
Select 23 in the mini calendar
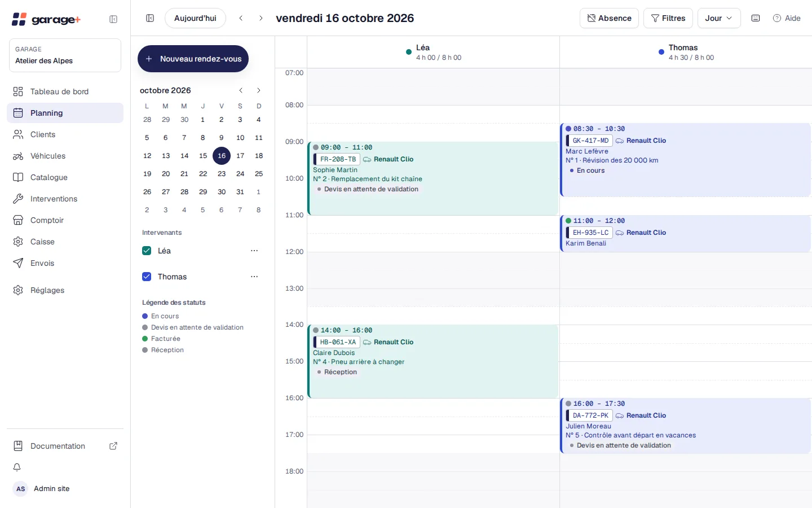pyautogui.click(x=222, y=174)
